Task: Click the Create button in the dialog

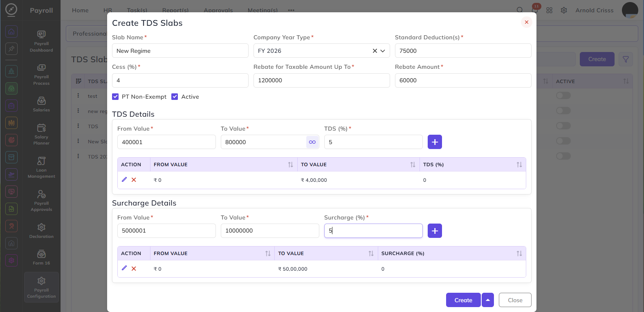Action: (x=463, y=300)
